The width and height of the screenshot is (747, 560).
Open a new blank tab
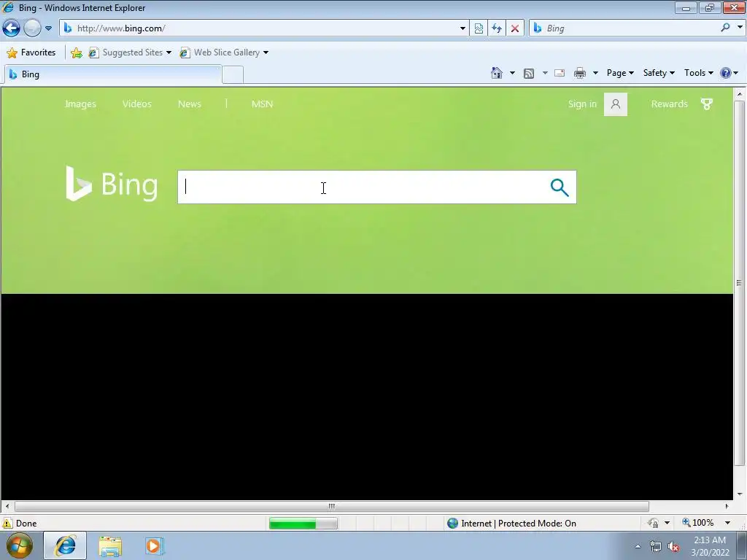[x=233, y=75]
